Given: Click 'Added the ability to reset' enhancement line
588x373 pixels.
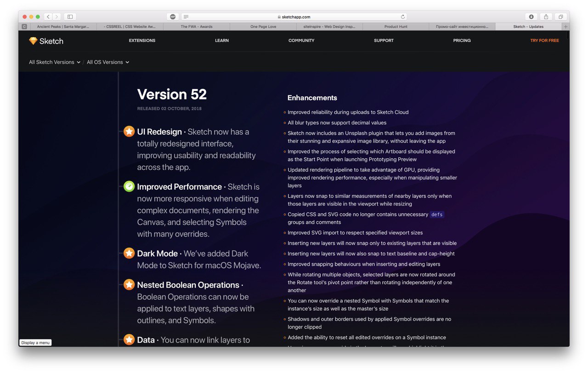Looking at the screenshot, I should [367, 337].
